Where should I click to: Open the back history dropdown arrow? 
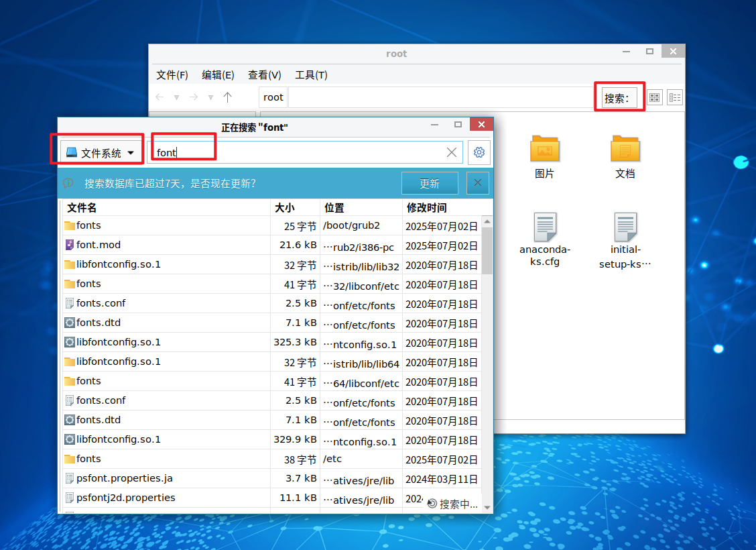pyautogui.click(x=176, y=97)
